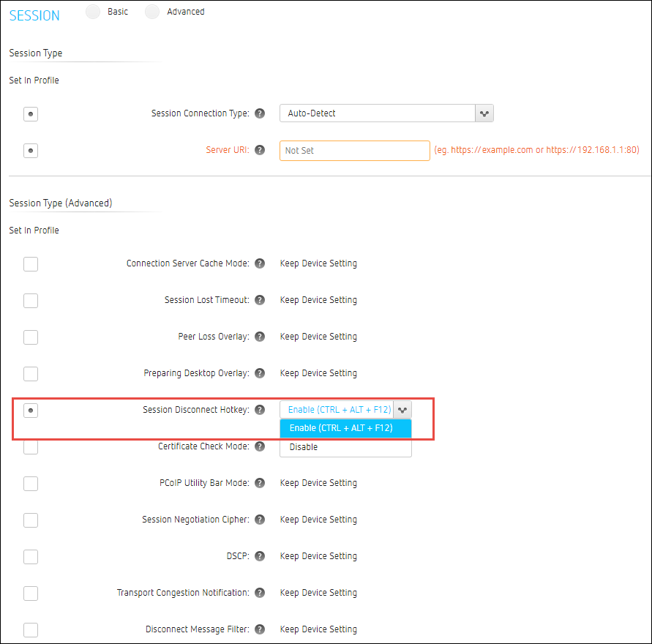Enable Session Negotiation Cipher in profile
This screenshot has height=644, width=652.
click(31, 520)
